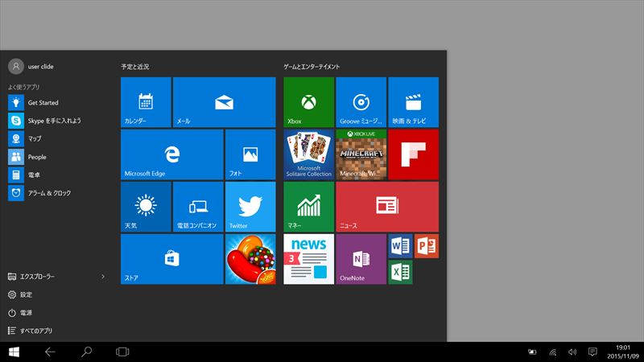Expand the File Explorer jump list arrow
Screen dimensions: 644x362
[x=103, y=277]
